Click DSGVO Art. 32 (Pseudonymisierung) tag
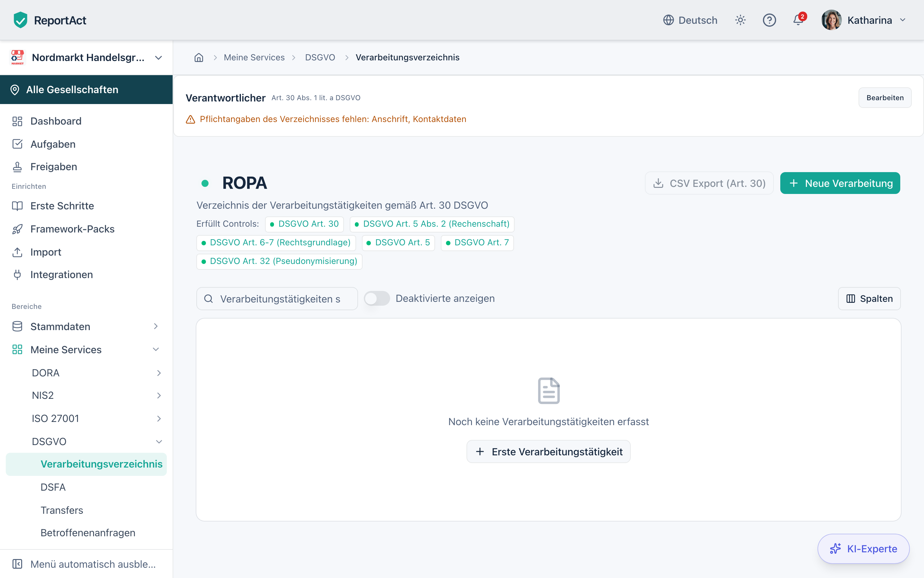924x578 pixels. click(279, 261)
